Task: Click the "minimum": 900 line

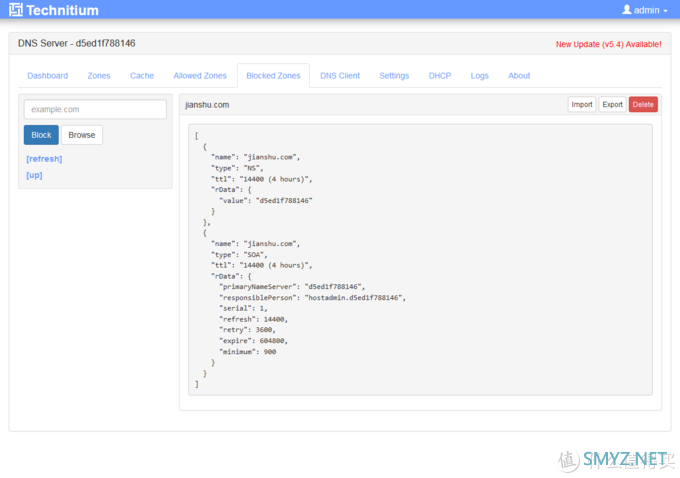Action: pos(248,352)
